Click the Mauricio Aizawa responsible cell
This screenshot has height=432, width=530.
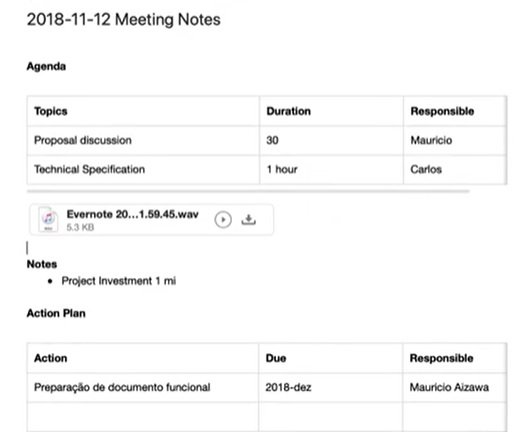click(x=455, y=387)
